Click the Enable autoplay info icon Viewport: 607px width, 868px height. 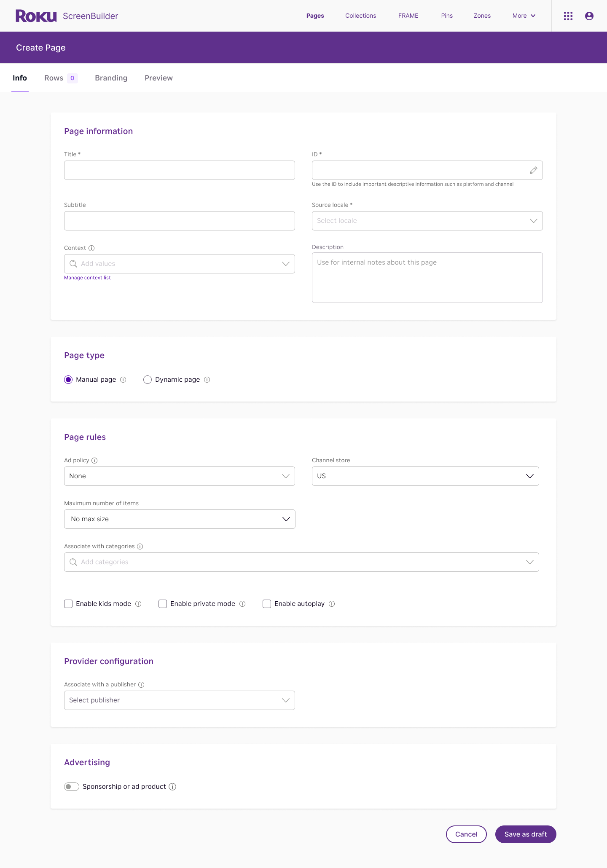coord(332,604)
